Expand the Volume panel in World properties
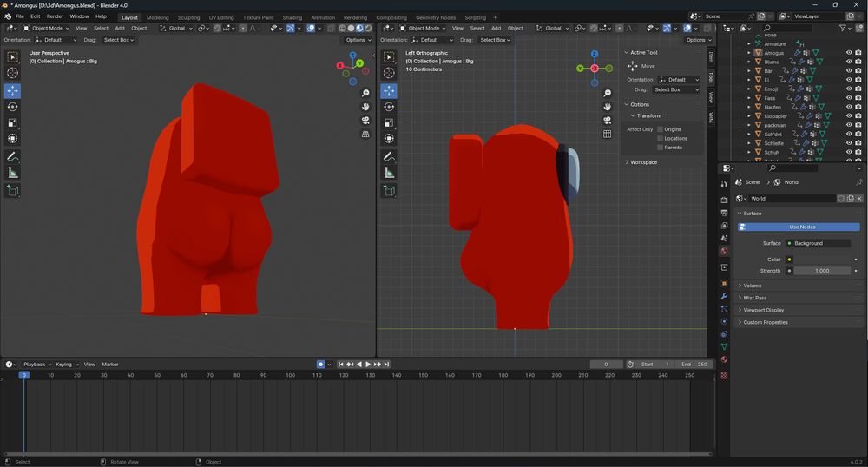Viewport: 868px width, 467px height. pos(752,286)
